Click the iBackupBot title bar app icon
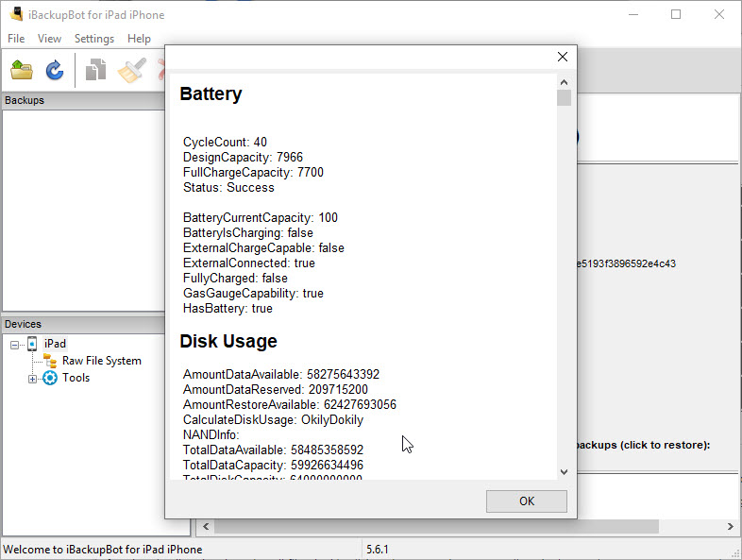This screenshot has width=742, height=560. pyautogui.click(x=17, y=14)
